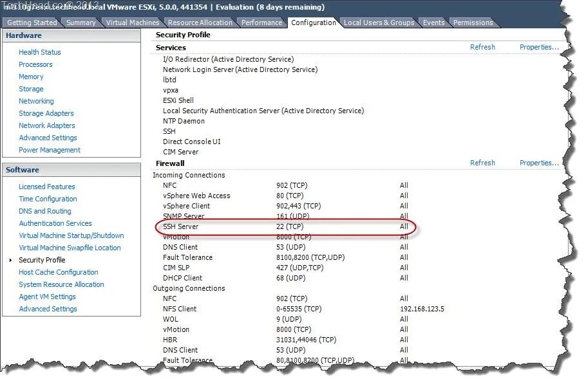Screen dimensions: 588x386
Task: Open Software Advanced Settings link
Action: click(48, 309)
